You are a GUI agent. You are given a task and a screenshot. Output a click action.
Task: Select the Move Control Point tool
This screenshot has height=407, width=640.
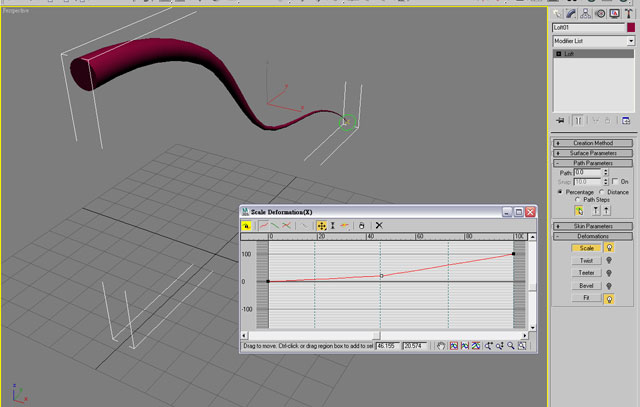pos(322,226)
